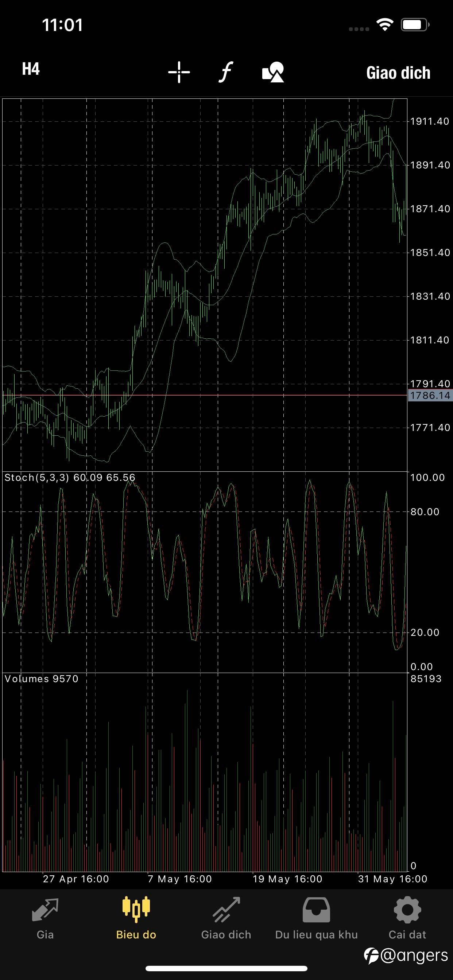Tap the 85193 volume scale label
This screenshot has width=453, height=980.
click(x=426, y=679)
